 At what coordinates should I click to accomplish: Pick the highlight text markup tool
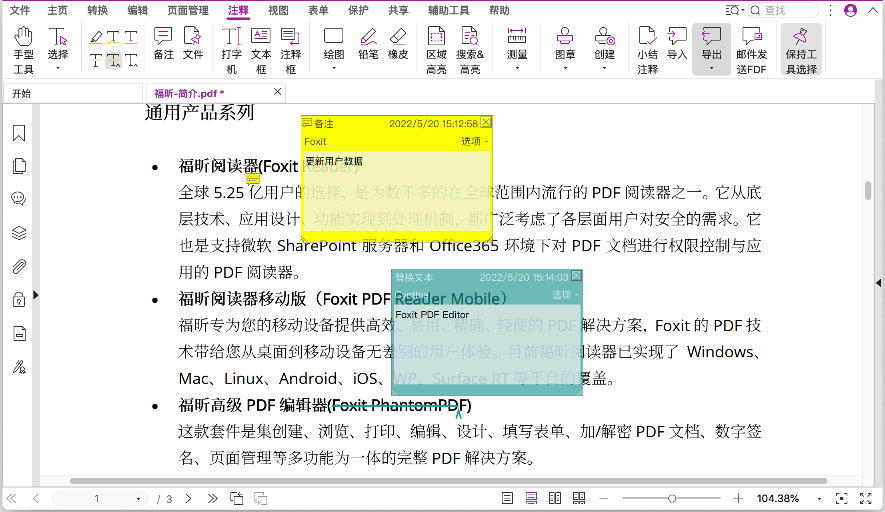[x=97, y=37]
